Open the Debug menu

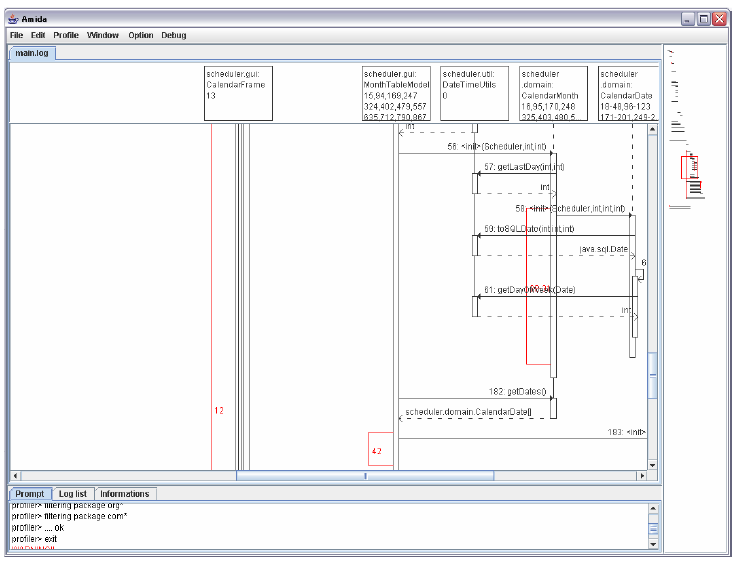[174, 35]
